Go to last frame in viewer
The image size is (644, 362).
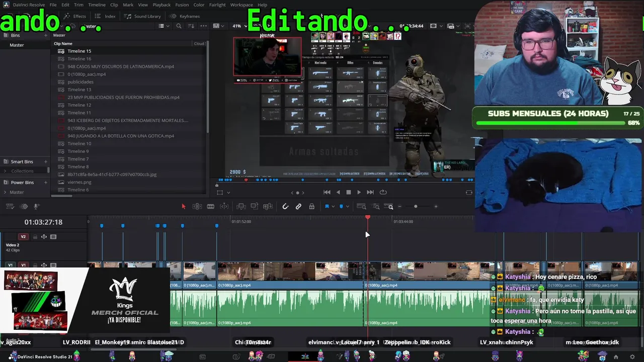(x=370, y=192)
